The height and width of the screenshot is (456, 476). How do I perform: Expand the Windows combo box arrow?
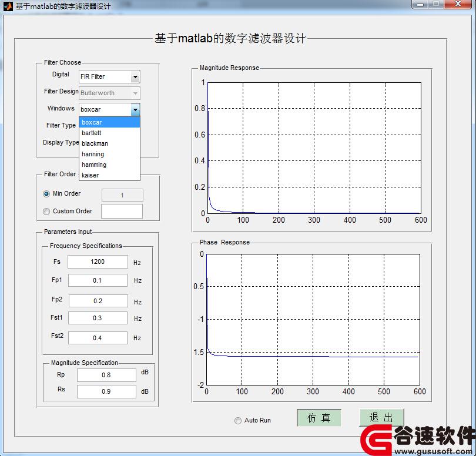(135, 109)
